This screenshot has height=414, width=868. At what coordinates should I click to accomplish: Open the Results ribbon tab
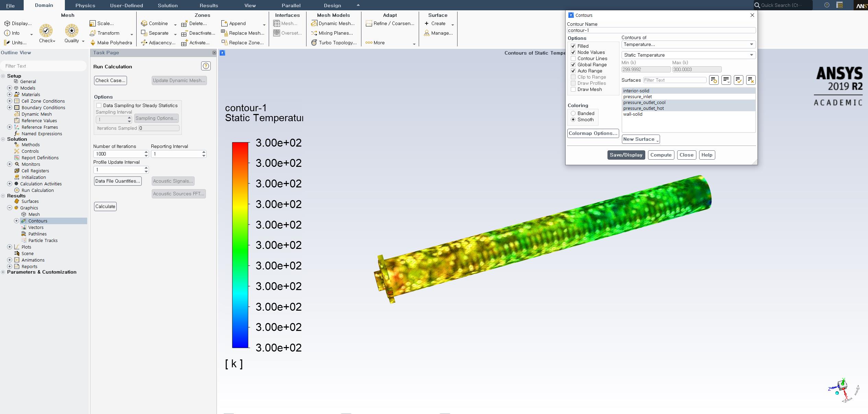click(x=209, y=5)
